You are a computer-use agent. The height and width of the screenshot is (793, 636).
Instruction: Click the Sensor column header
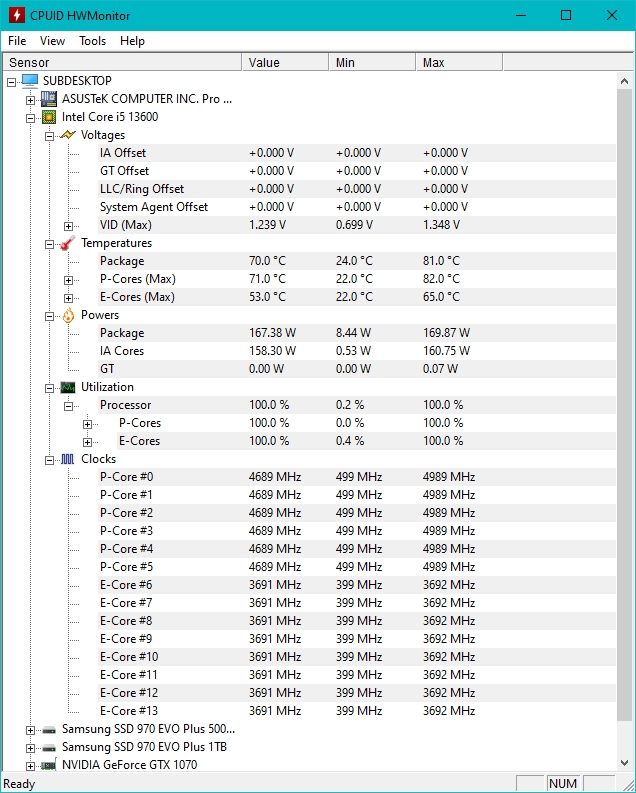coord(122,62)
